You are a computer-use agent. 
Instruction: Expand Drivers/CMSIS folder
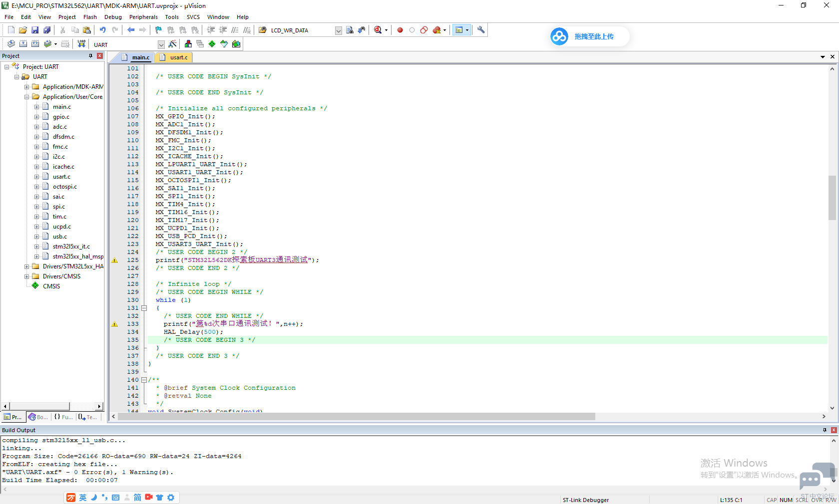tap(26, 276)
